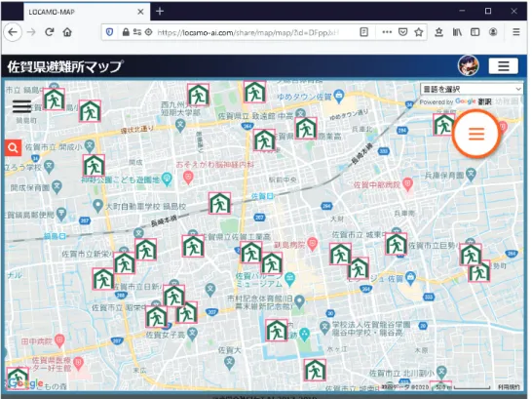This screenshot has height=399, width=532.
Task: Select shelter marker on the railway line
Action: click(220, 203)
